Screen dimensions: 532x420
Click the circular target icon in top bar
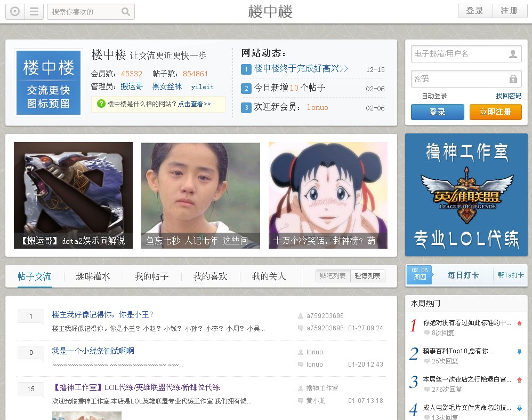[15, 11]
